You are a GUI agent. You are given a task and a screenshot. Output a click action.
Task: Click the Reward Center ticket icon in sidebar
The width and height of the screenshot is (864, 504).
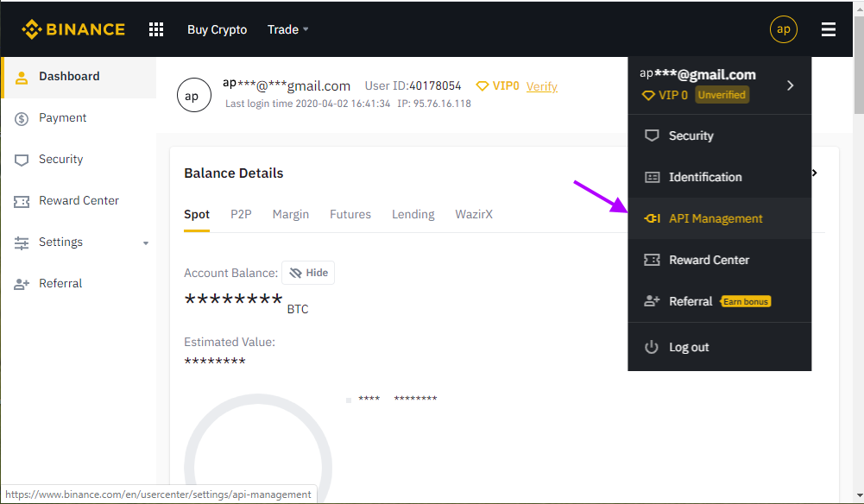(22, 202)
